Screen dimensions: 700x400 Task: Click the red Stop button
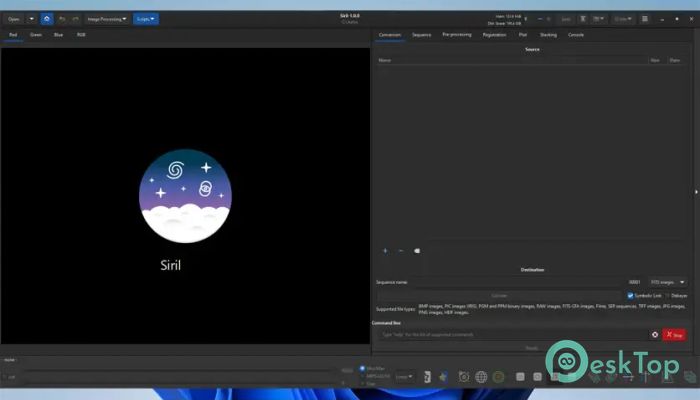(675, 334)
